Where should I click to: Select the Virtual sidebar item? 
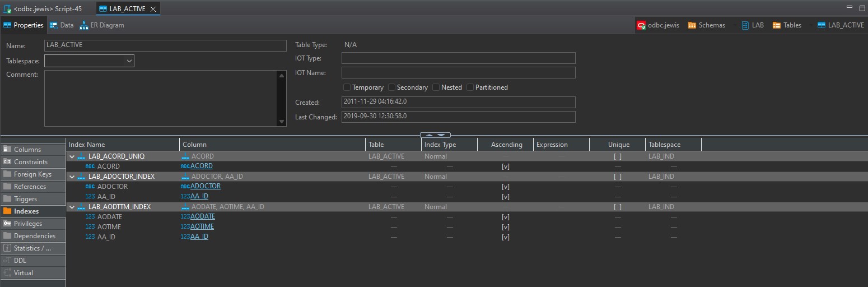32,273
